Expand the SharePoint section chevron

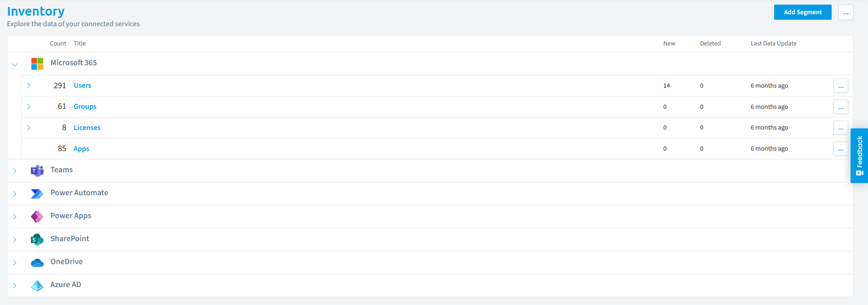[x=15, y=240]
